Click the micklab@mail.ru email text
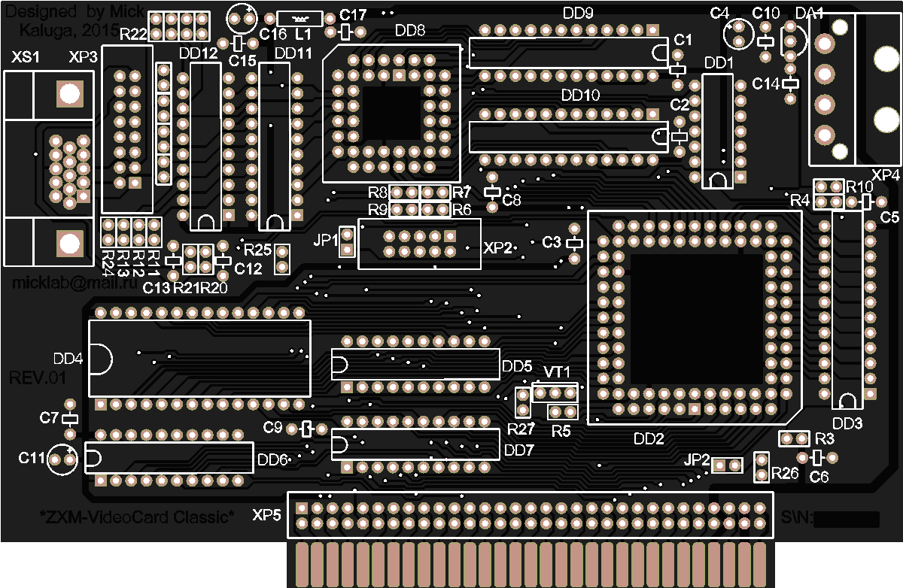Image resolution: width=903 pixels, height=588 pixels. point(54,283)
